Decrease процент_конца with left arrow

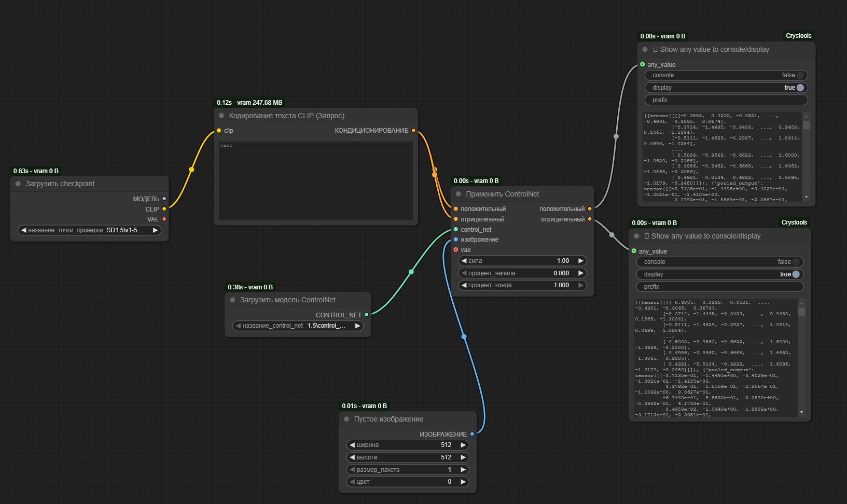tap(464, 285)
